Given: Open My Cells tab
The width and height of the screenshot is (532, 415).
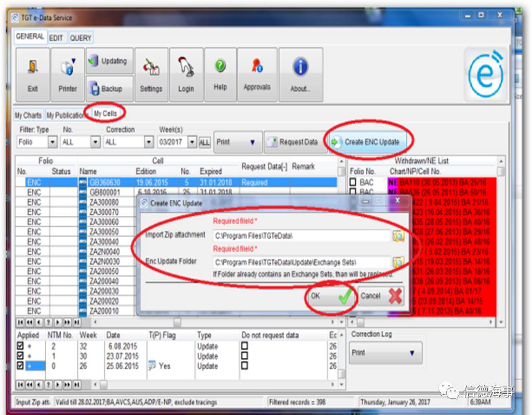Looking at the screenshot, I should (105, 113).
